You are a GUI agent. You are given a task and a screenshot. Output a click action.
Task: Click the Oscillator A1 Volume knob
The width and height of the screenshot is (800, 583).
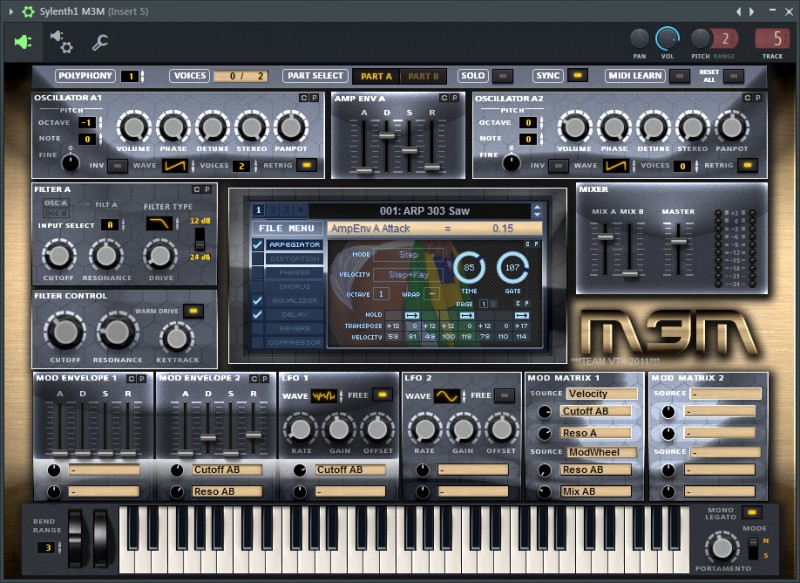134,127
